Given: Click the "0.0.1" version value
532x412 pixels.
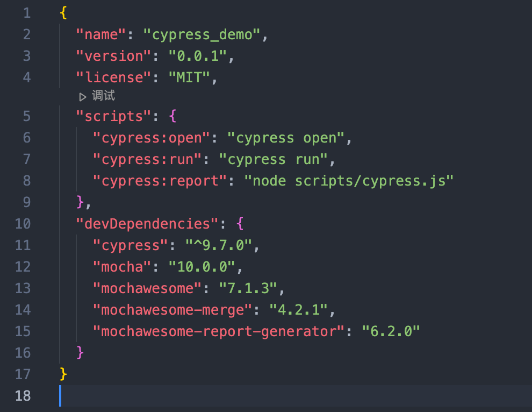Looking at the screenshot, I should [x=198, y=56].
